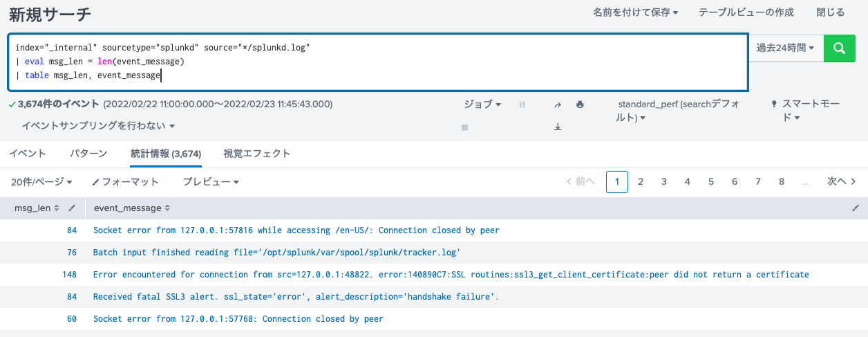Image resolution: width=868 pixels, height=337 pixels.
Task: Click into the search query editor
Action: [x=378, y=62]
